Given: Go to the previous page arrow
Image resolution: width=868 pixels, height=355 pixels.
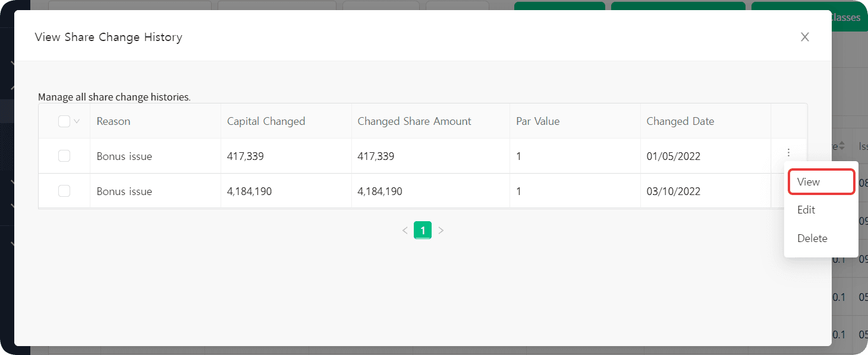Looking at the screenshot, I should (x=405, y=230).
